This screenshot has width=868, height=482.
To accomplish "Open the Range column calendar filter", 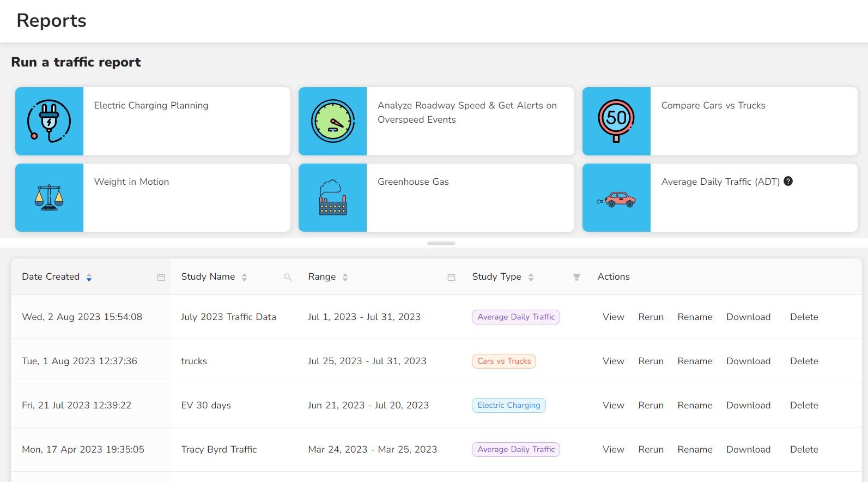I will 451,278.
